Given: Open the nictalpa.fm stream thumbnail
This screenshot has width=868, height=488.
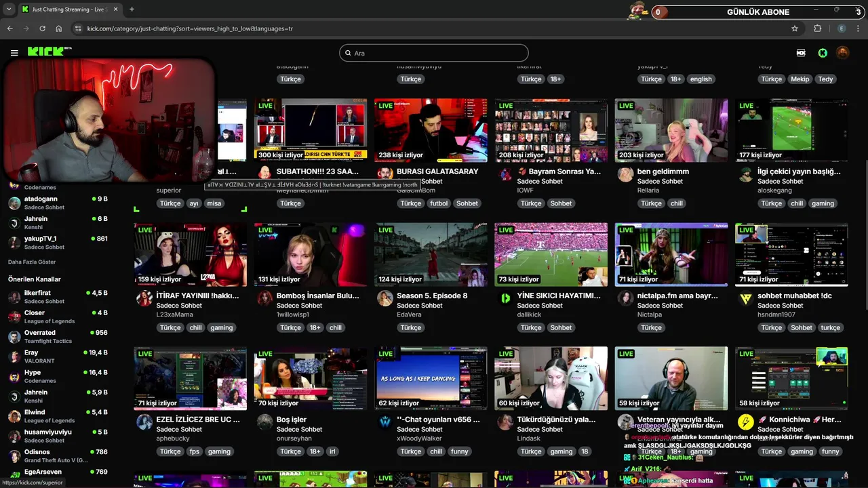Looking at the screenshot, I should pos(671,254).
